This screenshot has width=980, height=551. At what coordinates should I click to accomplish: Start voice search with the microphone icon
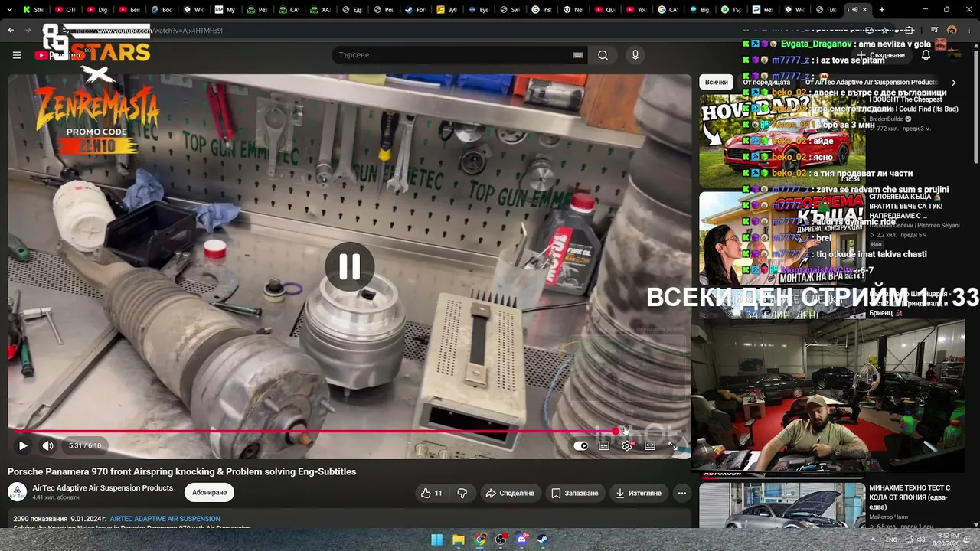pos(635,55)
